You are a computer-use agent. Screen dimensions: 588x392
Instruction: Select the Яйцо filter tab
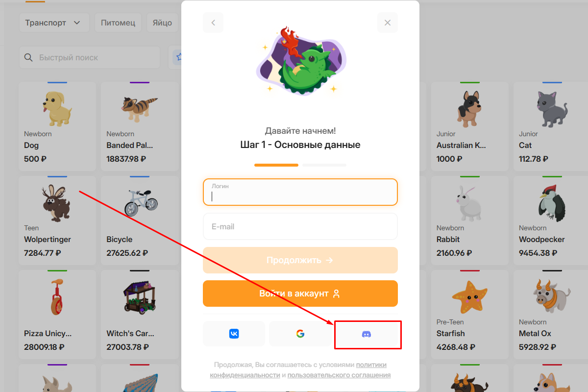pyautogui.click(x=162, y=23)
